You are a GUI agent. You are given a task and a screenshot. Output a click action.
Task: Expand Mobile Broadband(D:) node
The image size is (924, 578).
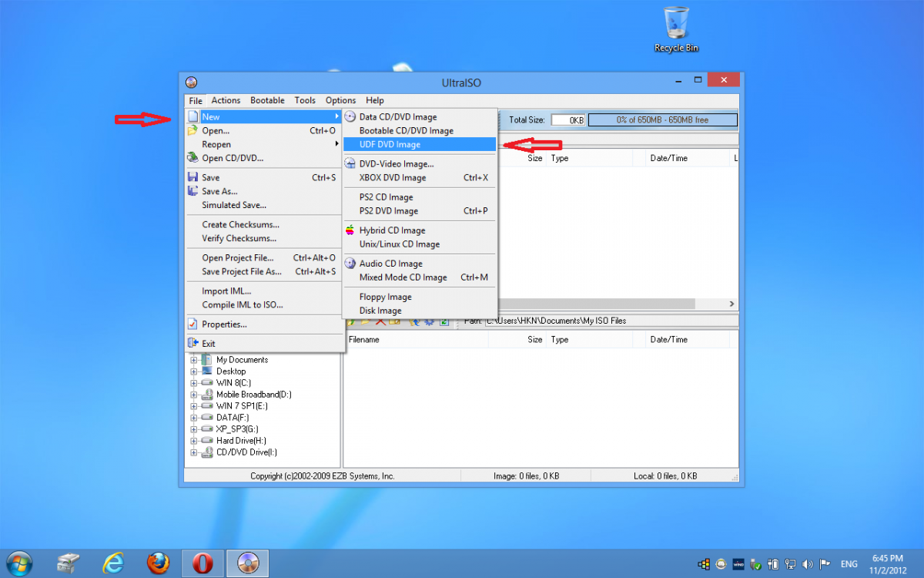click(x=194, y=395)
